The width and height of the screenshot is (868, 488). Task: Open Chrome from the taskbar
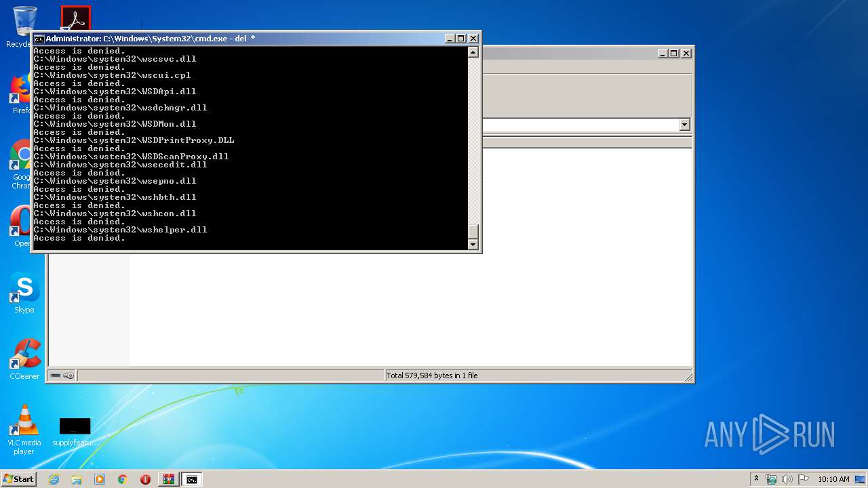122,479
